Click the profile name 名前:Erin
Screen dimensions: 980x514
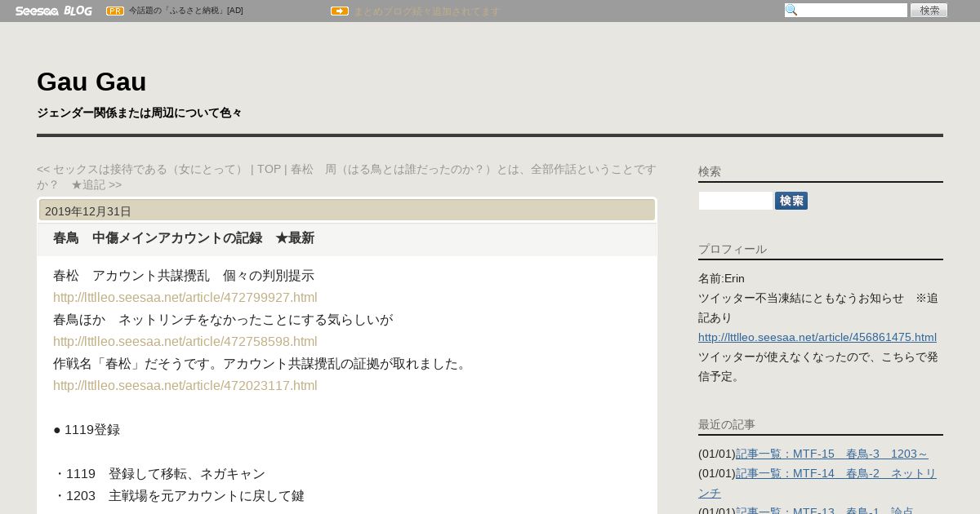click(x=721, y=278)
